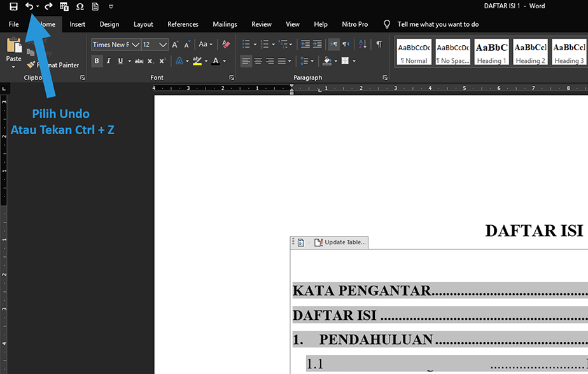Set left-to-right text direction

click(333, 45)
